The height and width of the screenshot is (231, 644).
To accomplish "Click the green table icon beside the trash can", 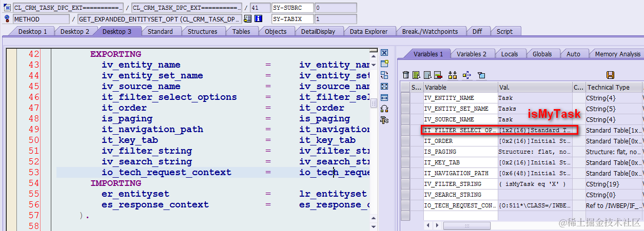I will pyautogui.click(x=416, y=75).
